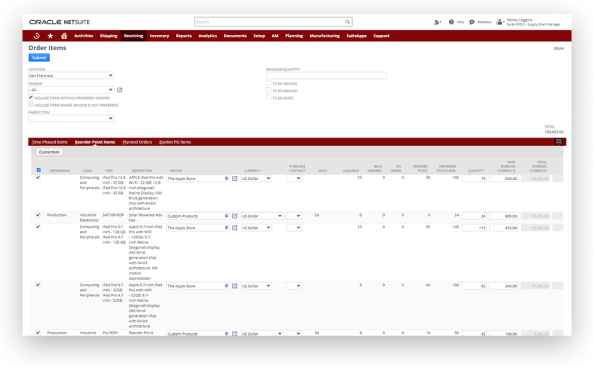Select the Reorder Point Items tab
The image size is (594, 367).
click(x=95, y=142)
